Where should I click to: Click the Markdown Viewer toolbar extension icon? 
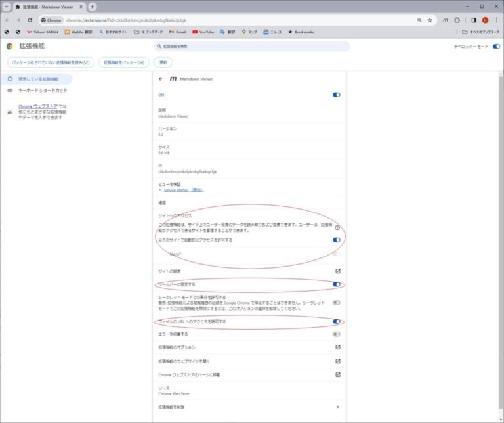coord(446,20)
